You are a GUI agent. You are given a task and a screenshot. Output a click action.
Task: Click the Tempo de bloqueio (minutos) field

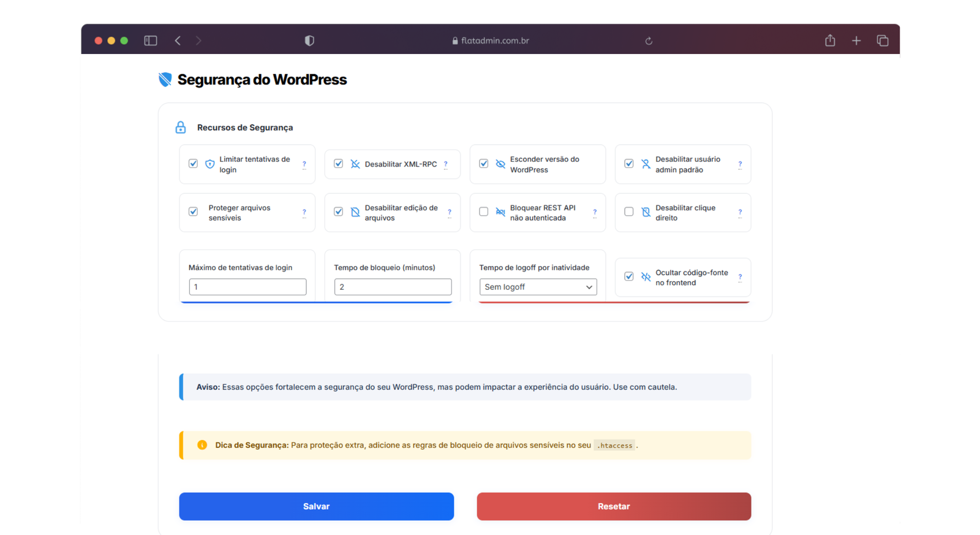(393, 287)
